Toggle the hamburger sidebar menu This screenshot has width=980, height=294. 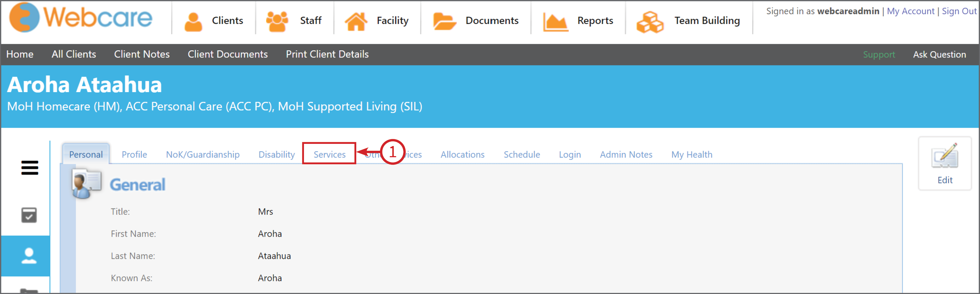point(30,167)
